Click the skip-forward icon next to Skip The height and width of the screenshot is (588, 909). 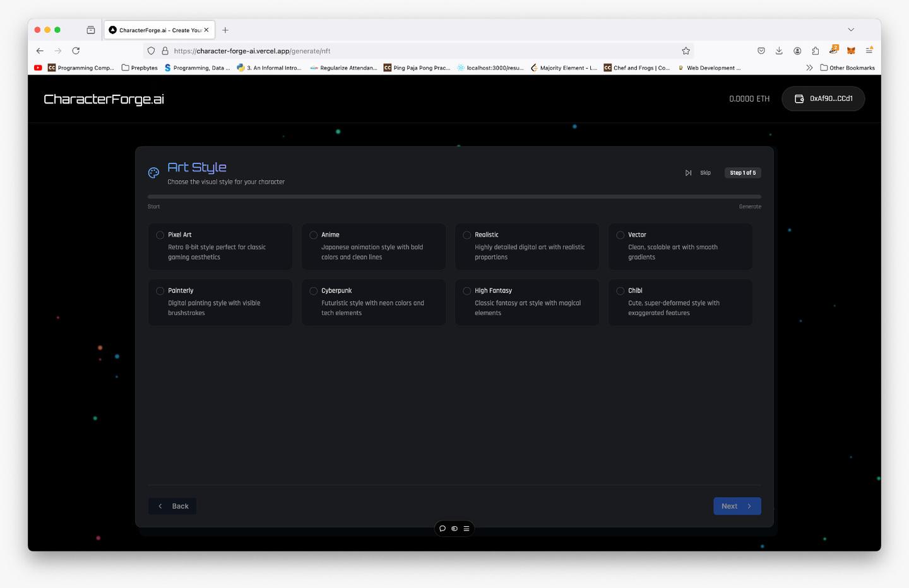(688, 173)
